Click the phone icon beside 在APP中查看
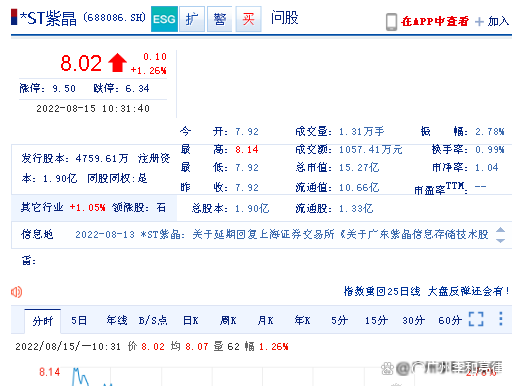Viewport: 512px width, 386px height. (391, 22)
